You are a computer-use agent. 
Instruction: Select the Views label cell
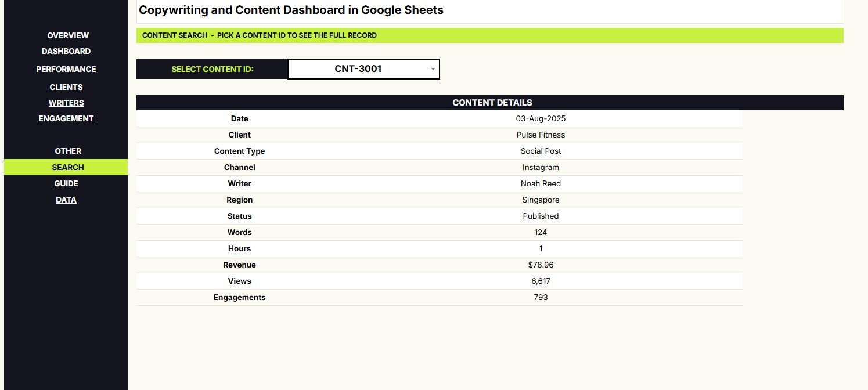point(239,281)
